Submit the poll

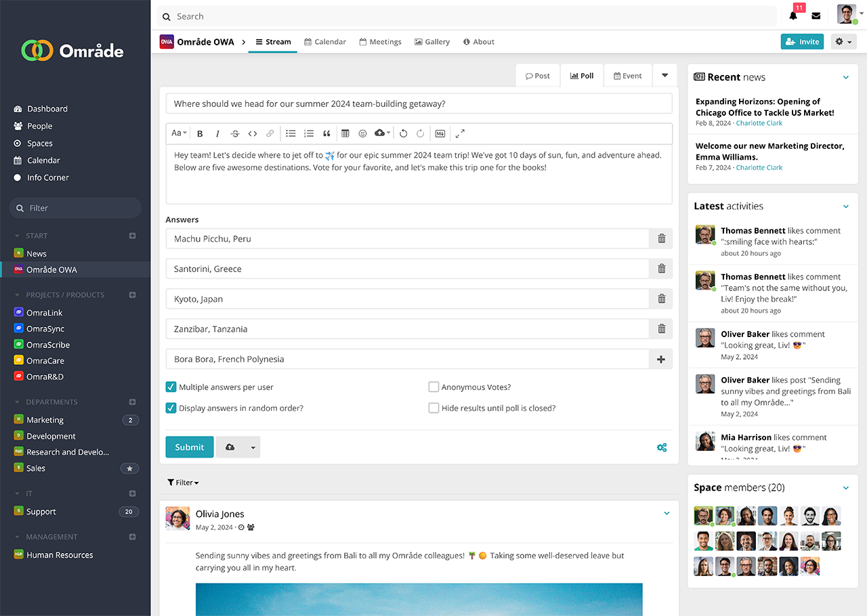[190, 447]
